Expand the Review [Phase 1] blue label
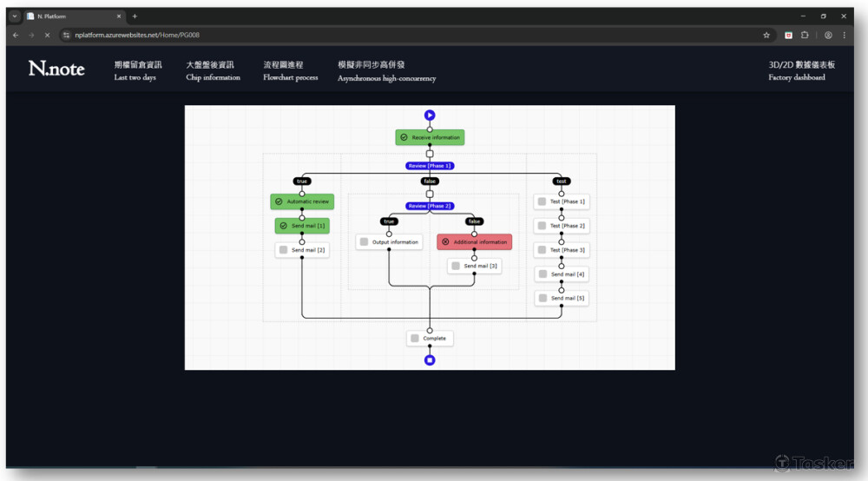 [430, 165]
